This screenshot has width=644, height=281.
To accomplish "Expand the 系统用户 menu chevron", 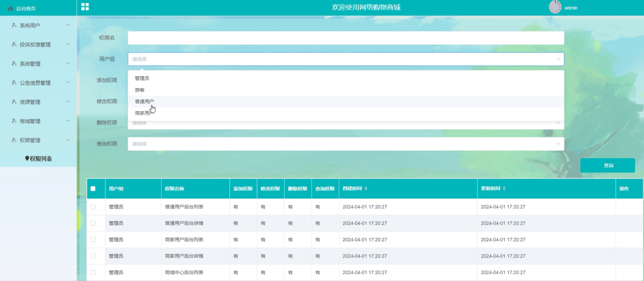I will [67, 25].
